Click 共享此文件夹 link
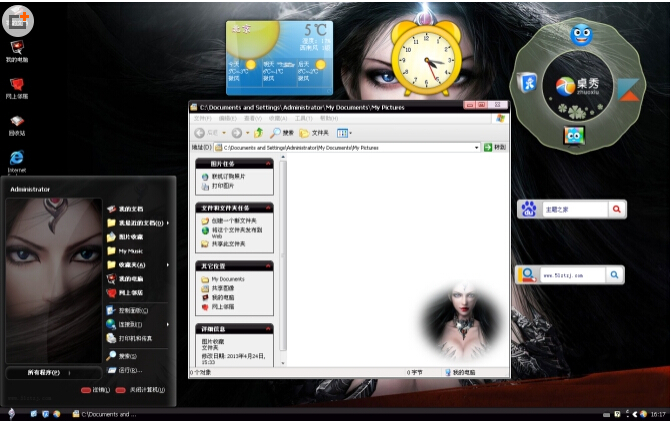Viewport: 671px width, 421px height. coord(228,244)
